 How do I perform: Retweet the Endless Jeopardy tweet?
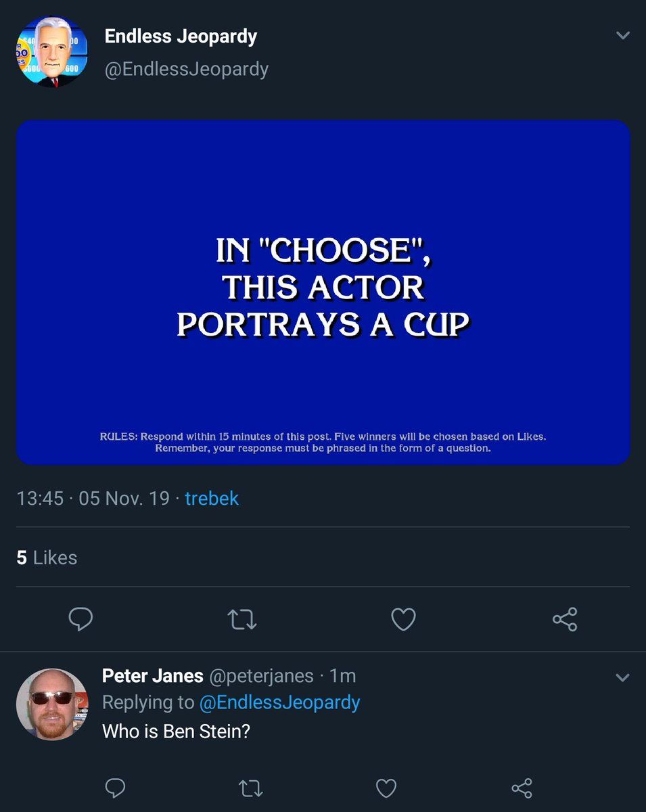(x=242, y=618)
